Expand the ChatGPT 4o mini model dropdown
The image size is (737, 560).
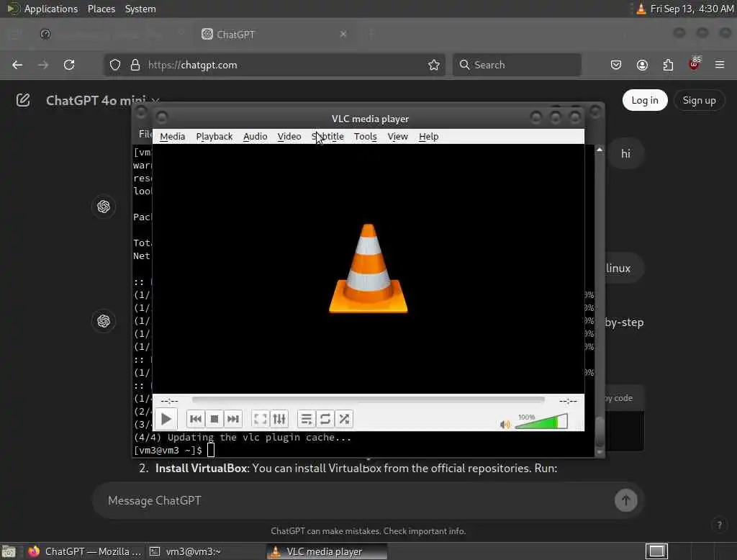click(x=102, y=100)
